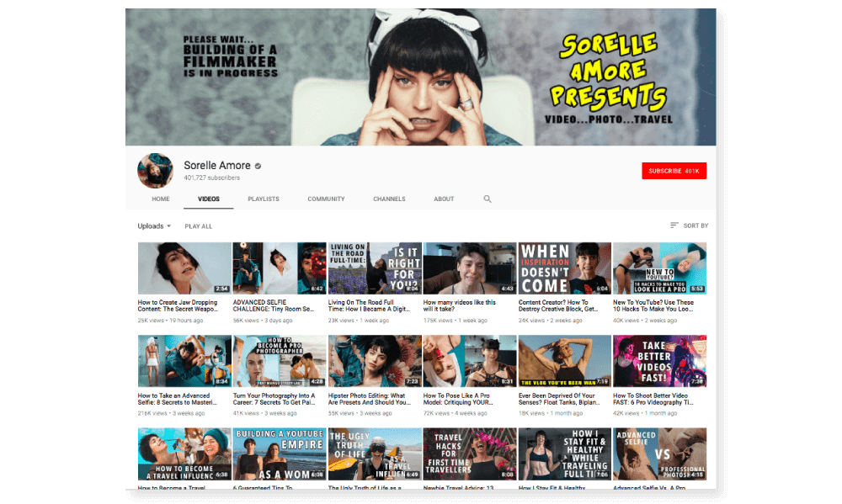Image resolution: width=842 pixels, height=504 pixels.
Task: Click the Play All button
Action: click(x=198, y=226)
